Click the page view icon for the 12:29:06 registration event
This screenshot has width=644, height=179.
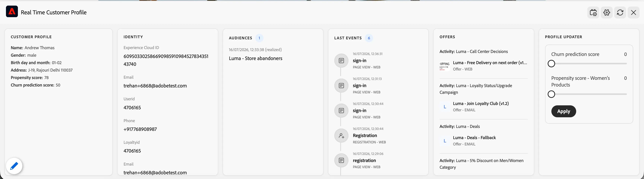(x=341, y=160)
